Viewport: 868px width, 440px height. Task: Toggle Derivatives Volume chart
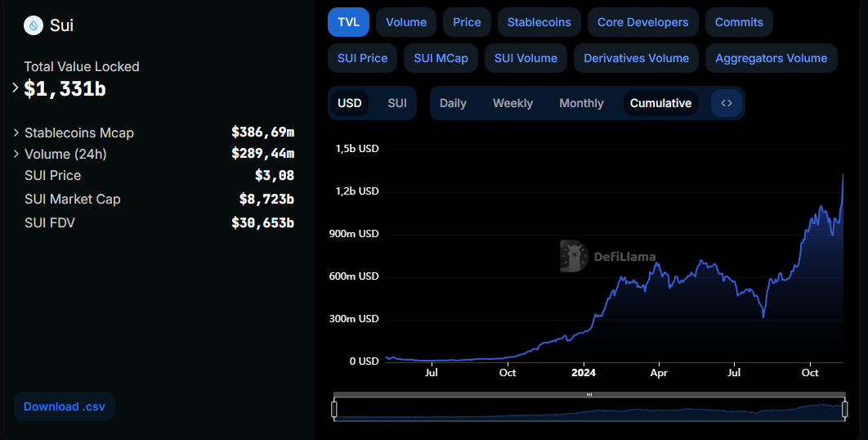coord(636,58)
